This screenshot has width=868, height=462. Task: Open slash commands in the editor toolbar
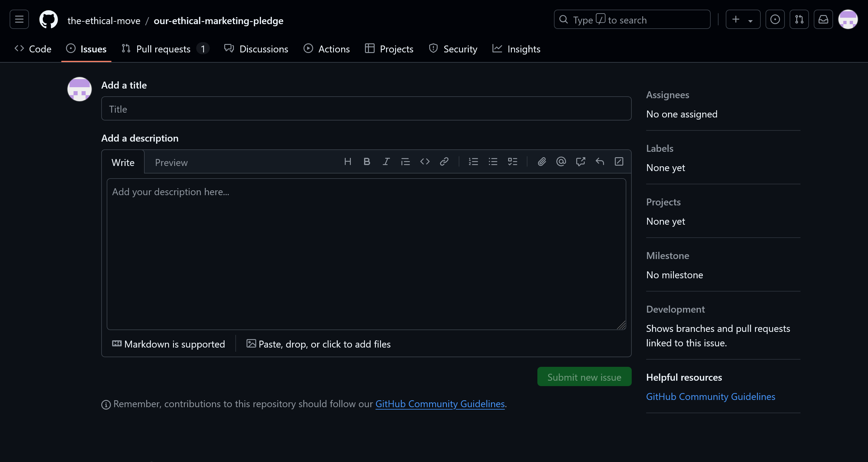coord(619,162)
